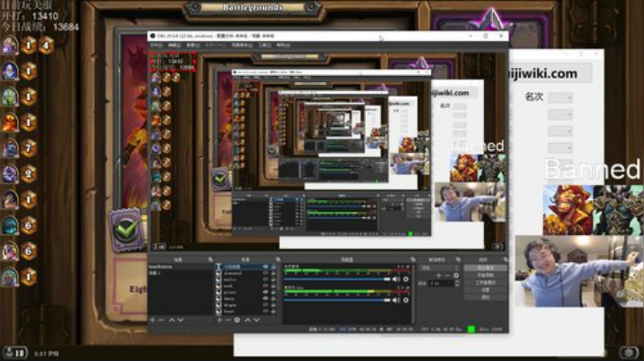Open the first dropdown beside 名次 label
The image size is (644, 361).
pyautogui.click(x=560, y=97)
